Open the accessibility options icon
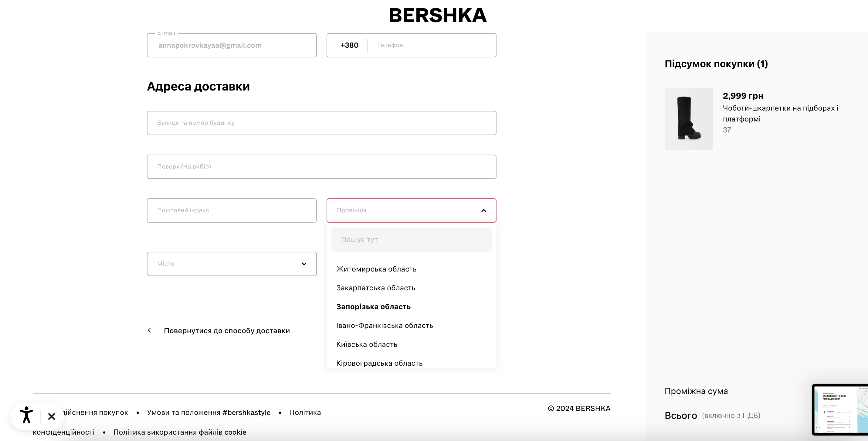Image resolution: width=868 pixels, height=441 pixels. pos(27,415)
